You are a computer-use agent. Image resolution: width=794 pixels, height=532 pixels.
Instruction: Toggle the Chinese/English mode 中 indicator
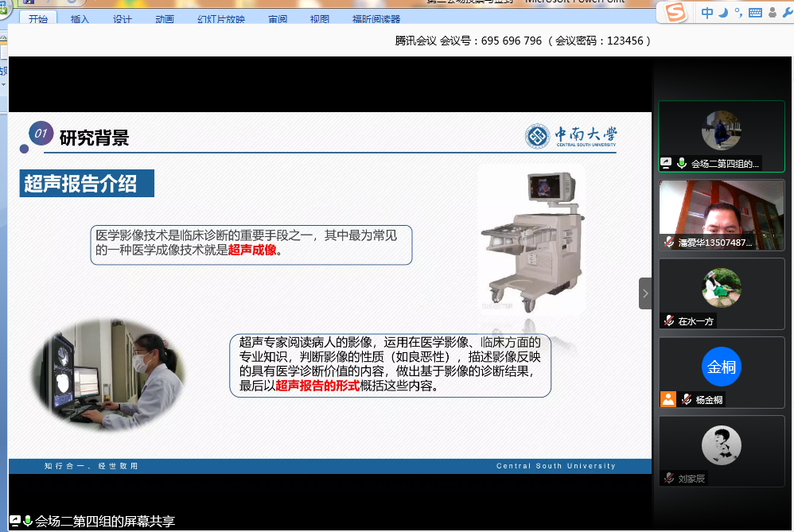tap(707, 12)
